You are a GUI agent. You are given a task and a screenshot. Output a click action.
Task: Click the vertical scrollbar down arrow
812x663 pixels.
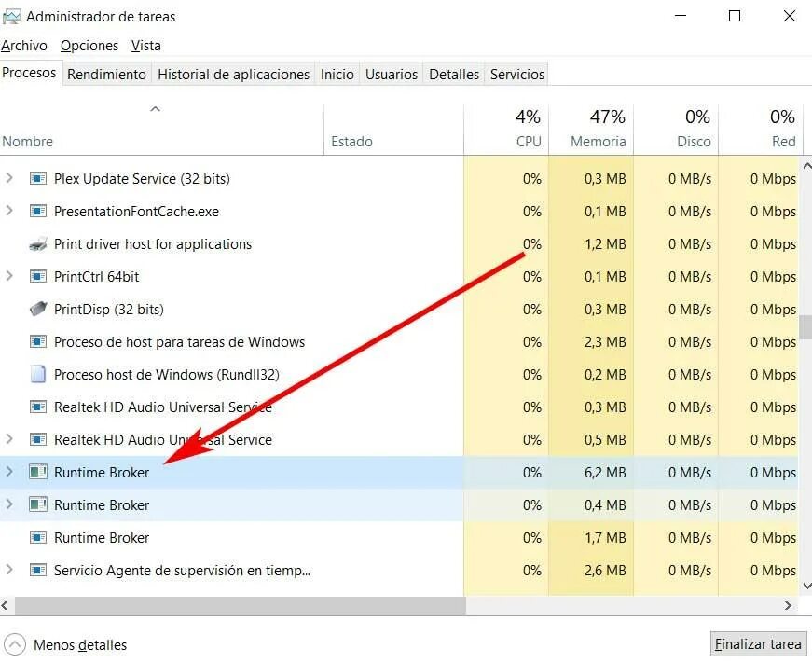tap(806, 586)
